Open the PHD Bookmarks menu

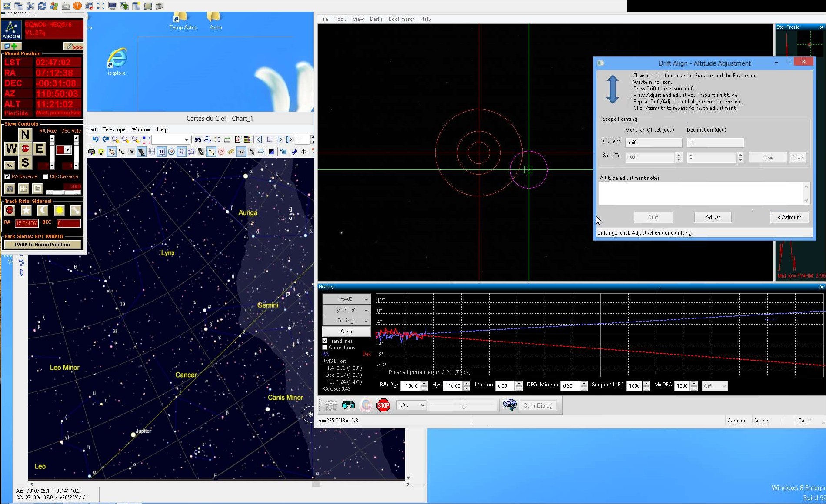pos(401,19)
